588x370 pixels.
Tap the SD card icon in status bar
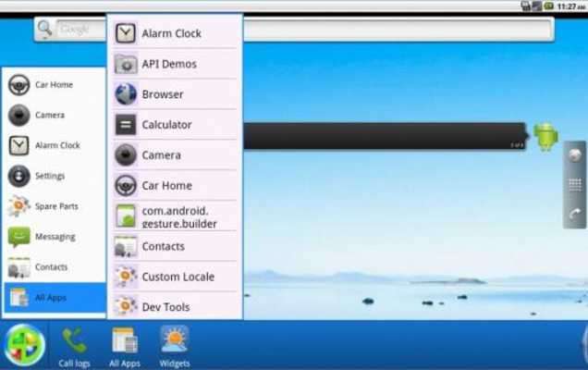coord(526,6)
